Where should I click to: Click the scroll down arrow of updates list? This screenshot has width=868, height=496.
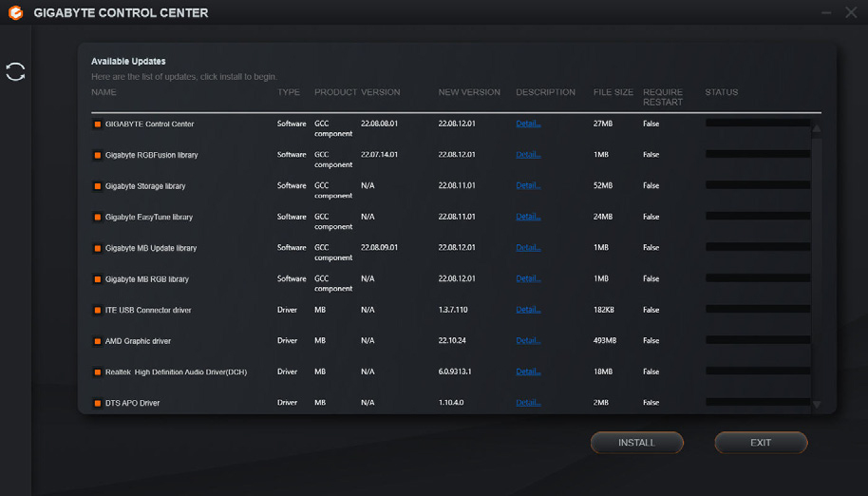click(x=817, y=404)
